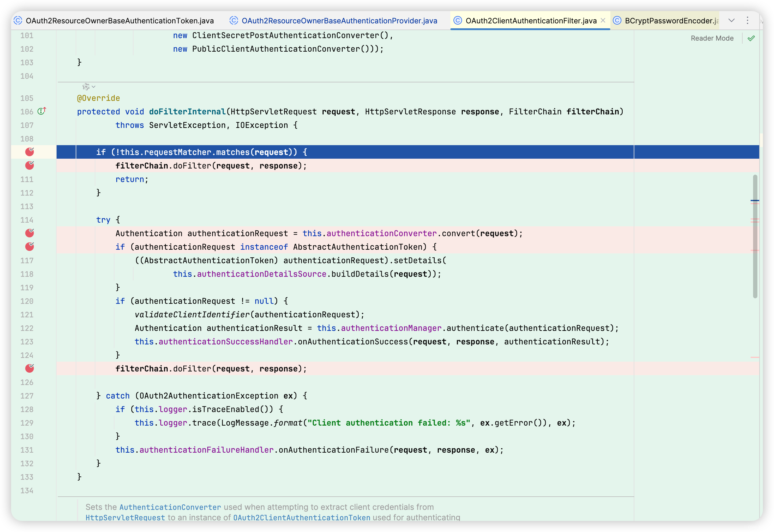Click the doFilterInternal method name
The width and height of the screenshot is (774, 532).
point(187,112)
